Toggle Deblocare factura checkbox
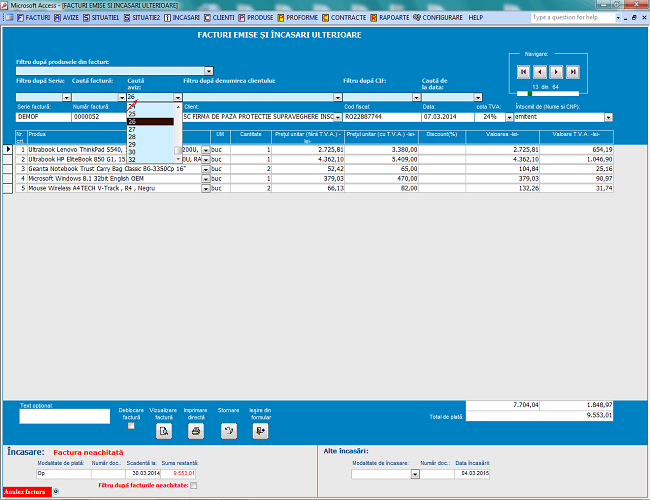650x500 pixels. coord(131,426)
